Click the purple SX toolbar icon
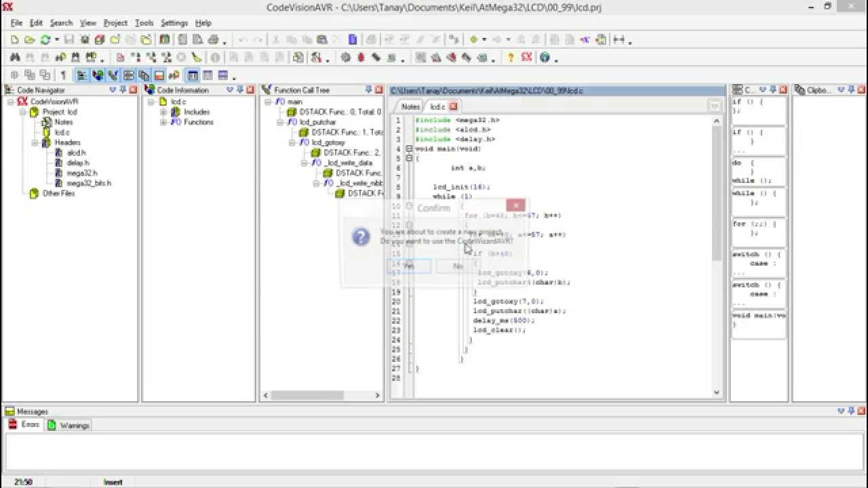 [x=585, y=39]
